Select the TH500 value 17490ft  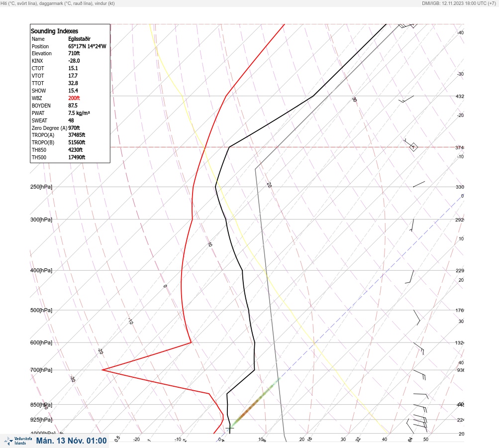coord(77,157)
